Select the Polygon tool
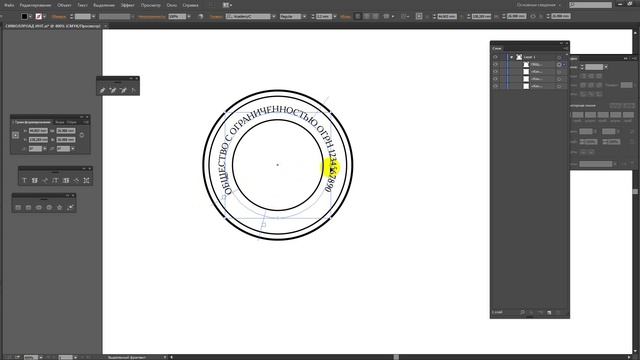 [49, 207]
